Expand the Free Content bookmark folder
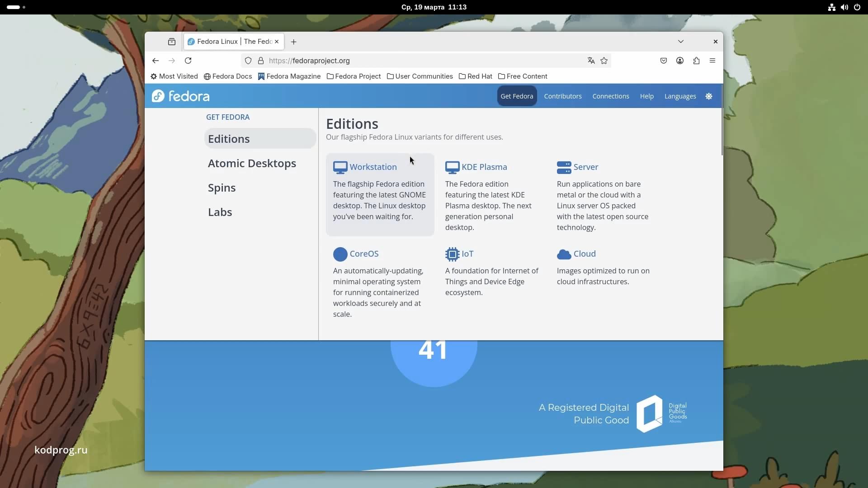Screen dimensions: 868x488 pos(523,76)
